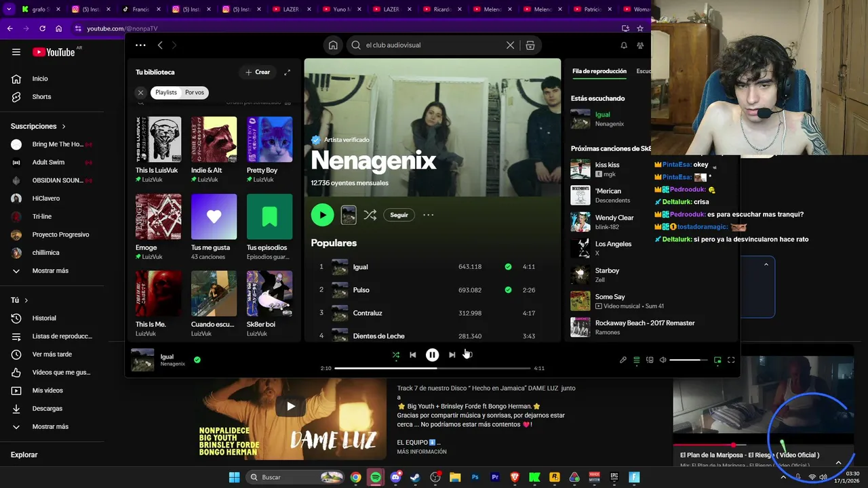868x488 pixels.
Task: Expand Mostrar más below Descargas
Action: [51, 426]
